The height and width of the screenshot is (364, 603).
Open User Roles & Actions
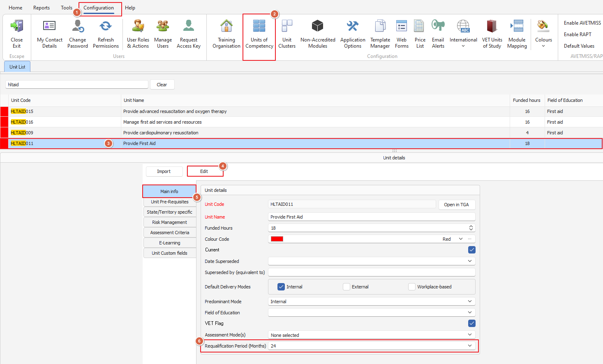point(138,34)
